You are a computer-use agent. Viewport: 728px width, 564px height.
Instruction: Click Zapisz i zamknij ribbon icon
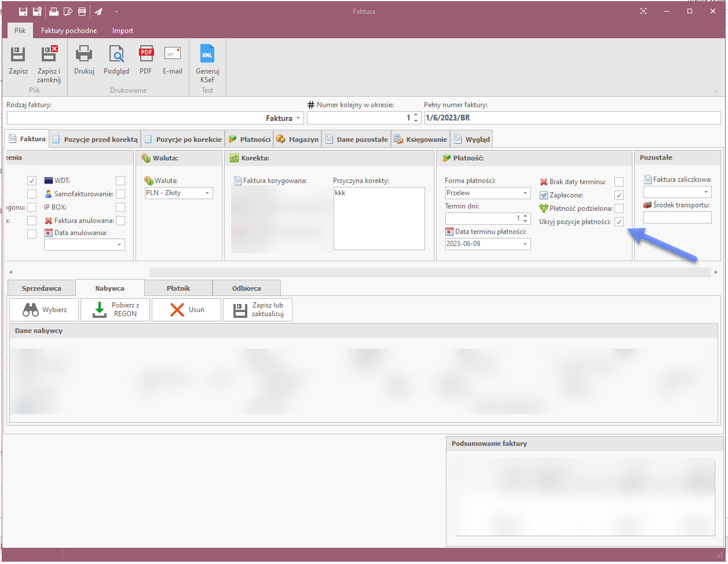coord(49,55)
